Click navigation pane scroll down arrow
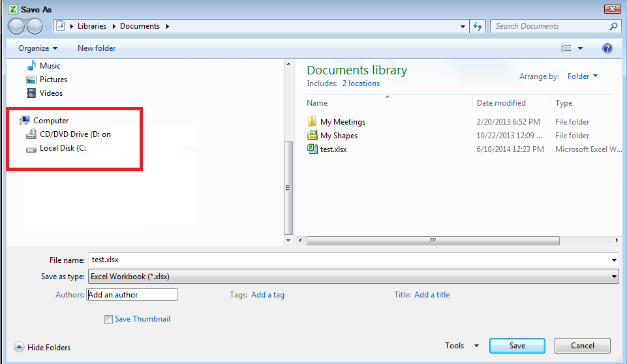 288,241
